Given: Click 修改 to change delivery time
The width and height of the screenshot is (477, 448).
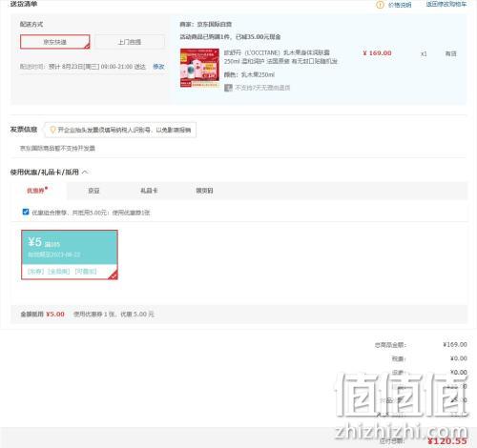Looking at the screenshot, I should (158, 67).
